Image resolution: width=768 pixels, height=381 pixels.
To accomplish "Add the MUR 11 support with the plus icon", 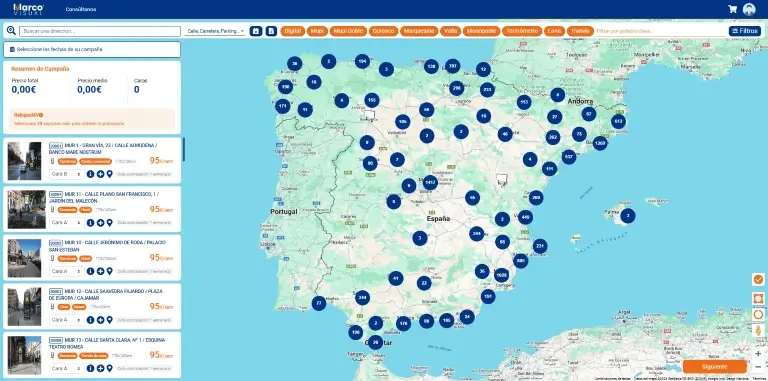I will pyautogui.click(x=100, y=222).
